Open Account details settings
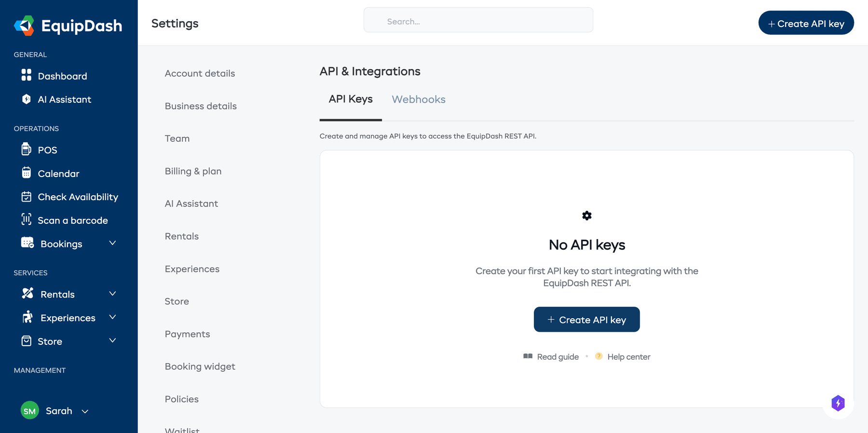 coord(200,73)
